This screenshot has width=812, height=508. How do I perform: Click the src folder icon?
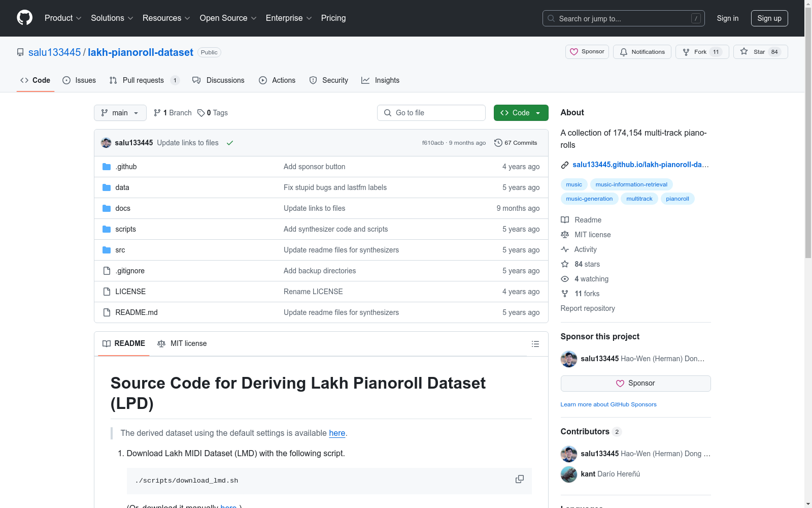coord(107,250)
